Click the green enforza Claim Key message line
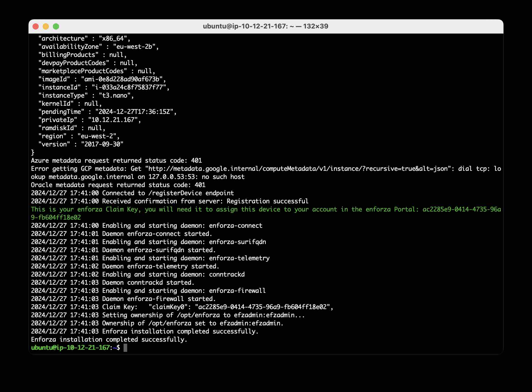This screenshot has height=392, width=532. click(x=266, y=209)
